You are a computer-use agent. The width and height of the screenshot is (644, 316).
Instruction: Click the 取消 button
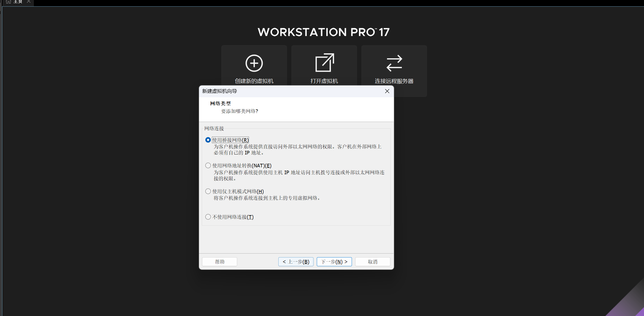[x=373, y=262]
